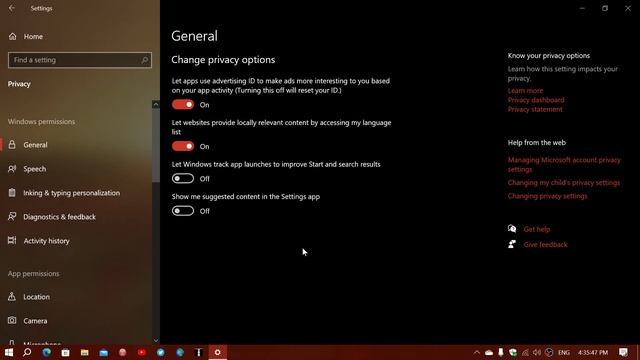Viewport: 640px width, 360px height.
Task: Open the Action Center notifications icon
Action: (x=623, y=352)
